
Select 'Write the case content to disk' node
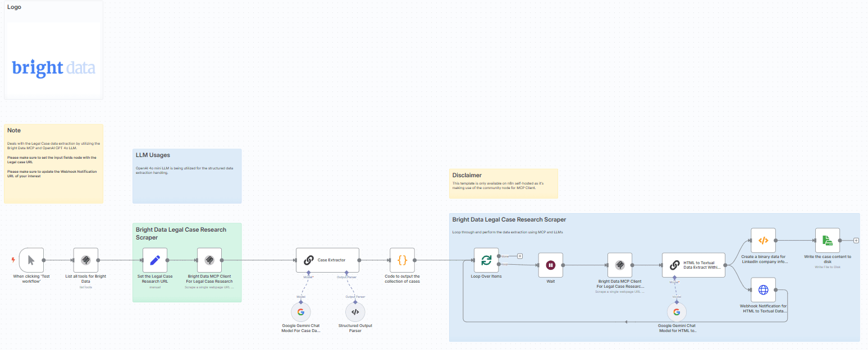[828, 240]
